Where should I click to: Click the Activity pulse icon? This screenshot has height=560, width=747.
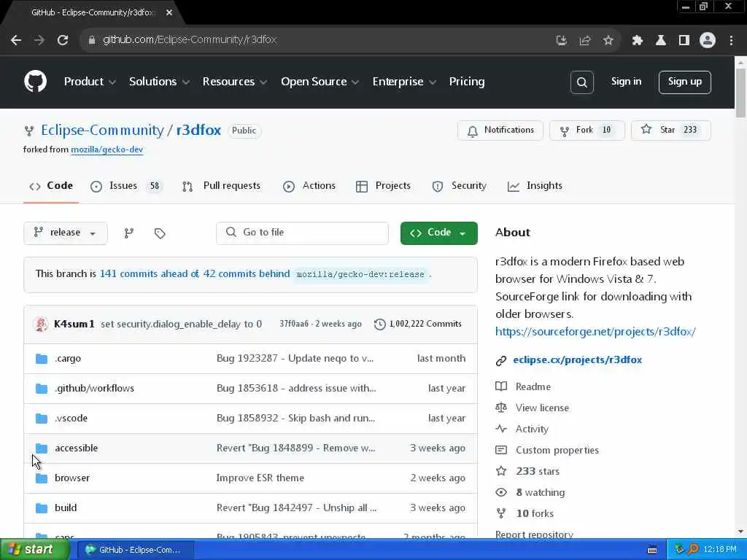[x=501, y=429]
